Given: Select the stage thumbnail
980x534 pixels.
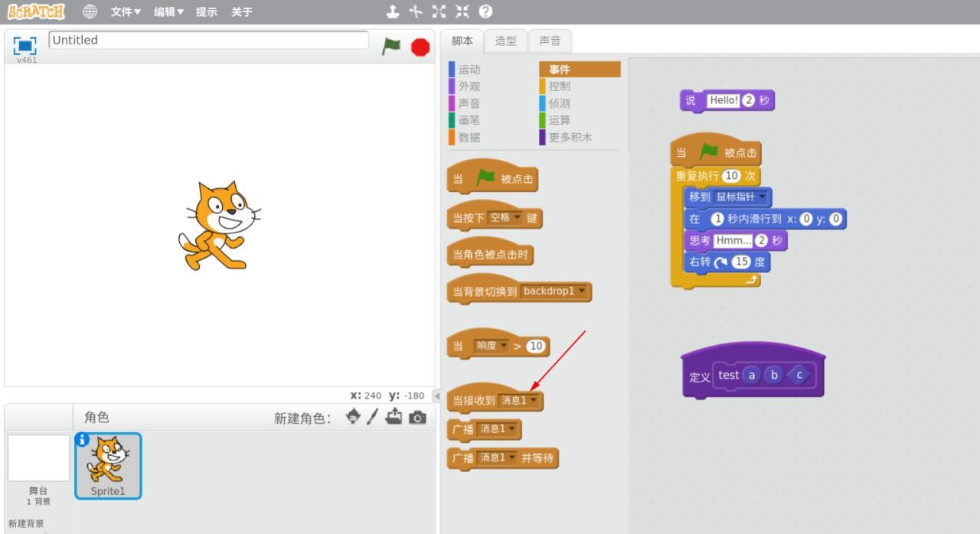Looking at the screenshot, I should pos(38,458).
